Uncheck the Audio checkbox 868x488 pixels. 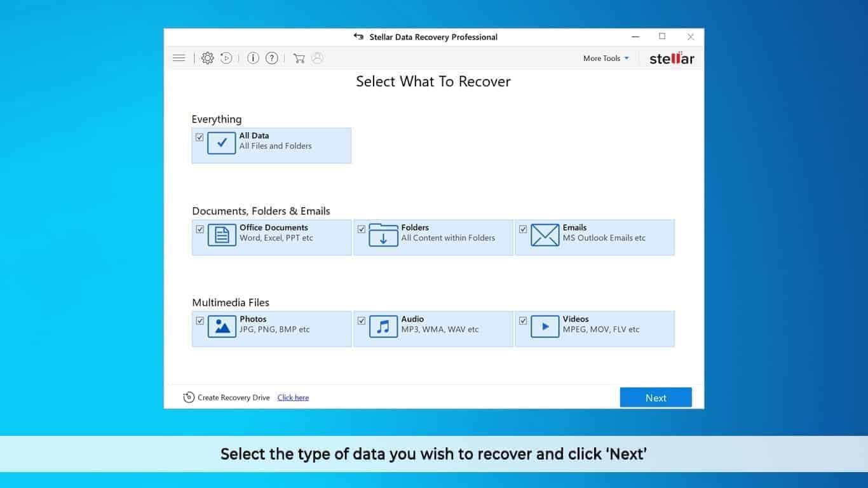click(x=362, y=320)
